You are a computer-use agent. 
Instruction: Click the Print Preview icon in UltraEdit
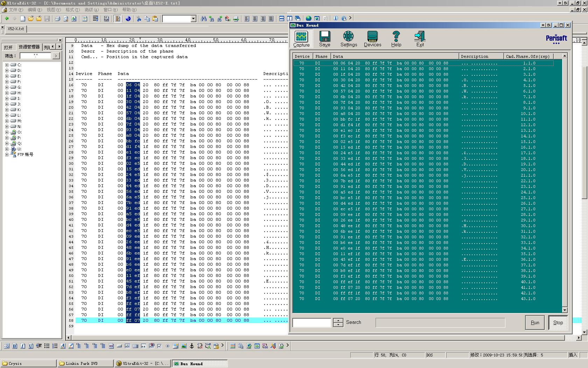tap(65, 19)
